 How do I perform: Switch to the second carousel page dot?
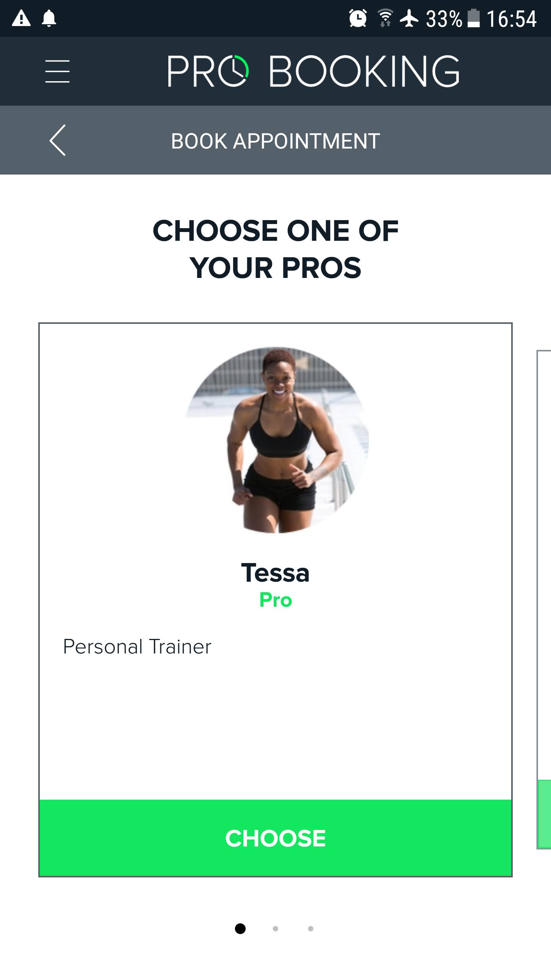pos(275,929)
